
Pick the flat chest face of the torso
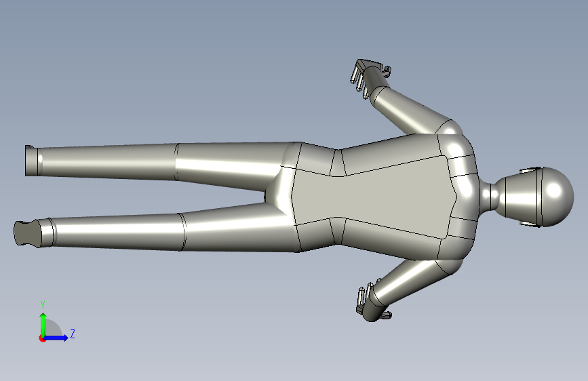(375, 197)
